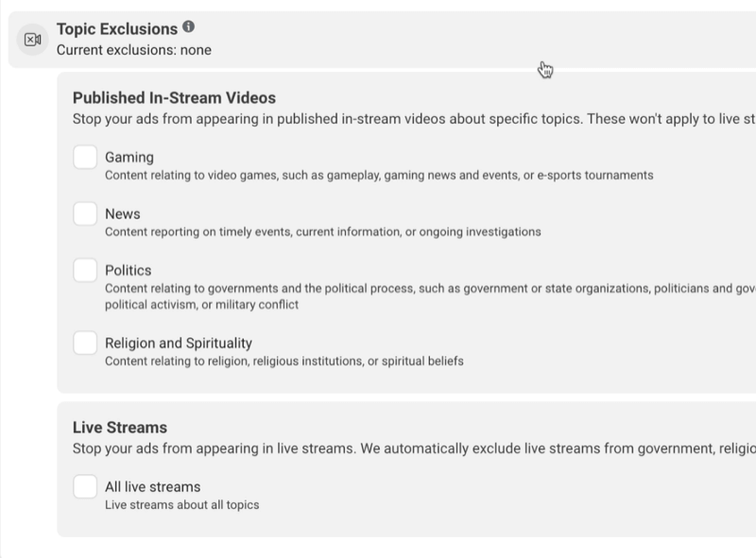Enable the Gaming exclusion checkbox

85,157
